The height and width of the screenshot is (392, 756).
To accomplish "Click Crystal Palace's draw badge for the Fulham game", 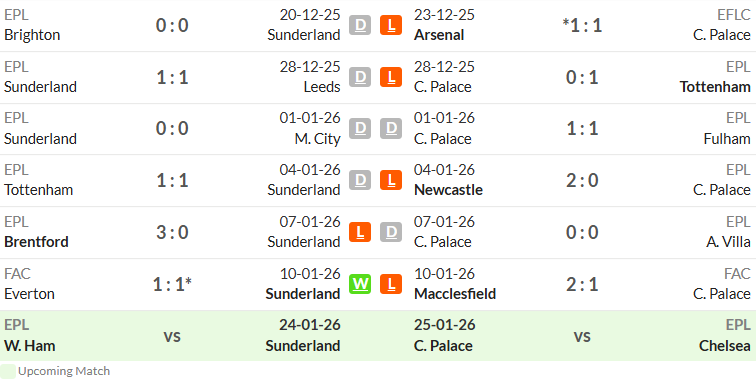I will click(391, 129).
